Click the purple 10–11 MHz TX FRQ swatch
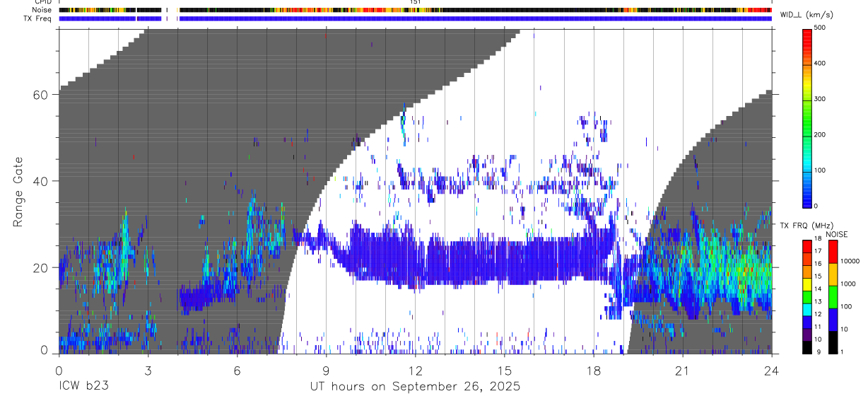 (x=807, y=335)
